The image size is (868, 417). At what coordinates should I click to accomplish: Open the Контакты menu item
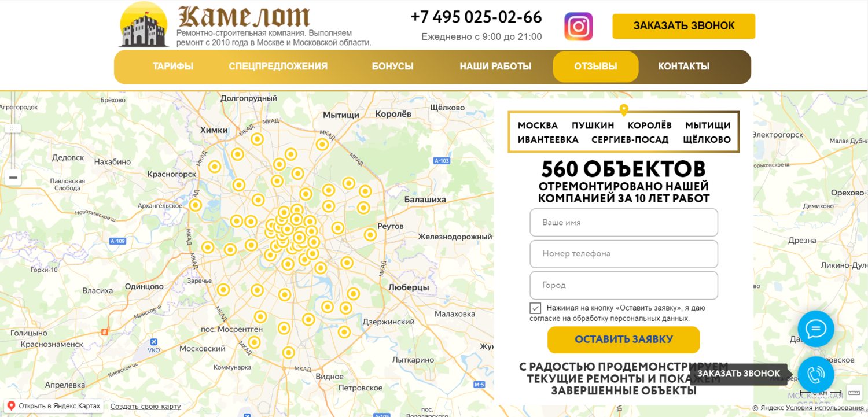pos(683,67)
